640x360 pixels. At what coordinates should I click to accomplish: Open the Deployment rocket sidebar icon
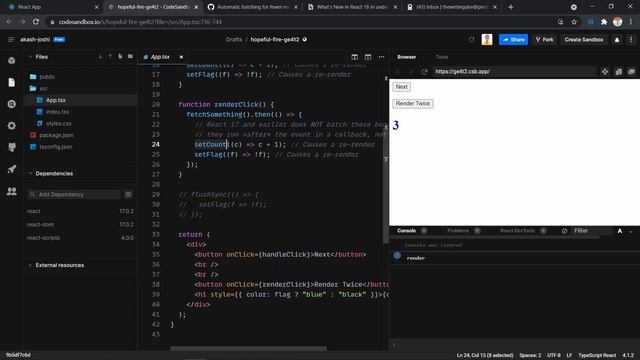[11, 169]
